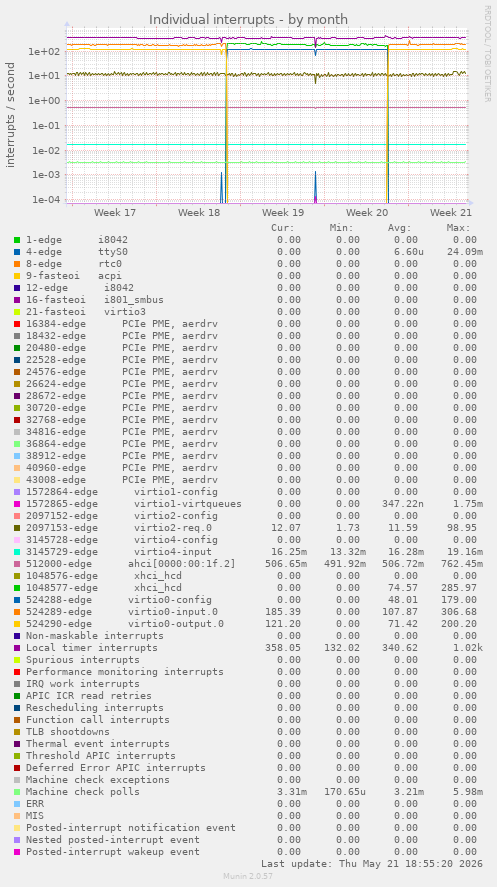Click the Munin 2.0.57 footer text
497x887 pixels.
click(x=248, y=876)
